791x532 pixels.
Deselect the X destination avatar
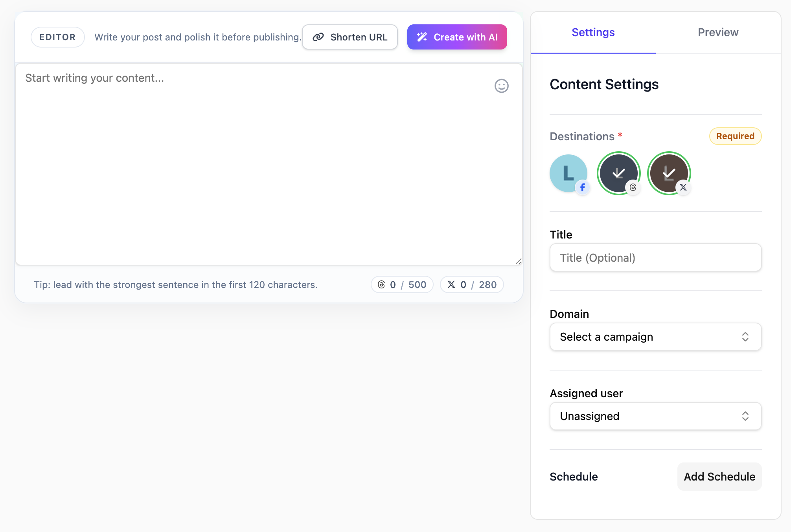(668, 172)
